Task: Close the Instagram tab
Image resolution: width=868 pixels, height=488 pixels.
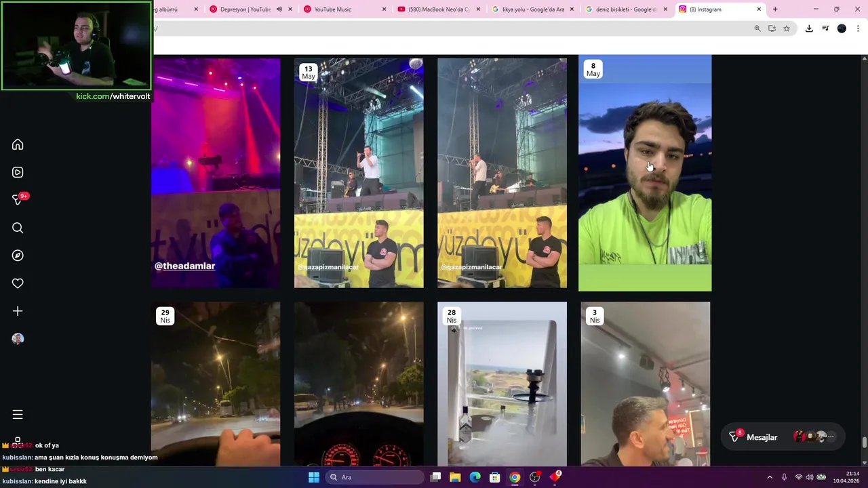Action: [x=759, y=9]
